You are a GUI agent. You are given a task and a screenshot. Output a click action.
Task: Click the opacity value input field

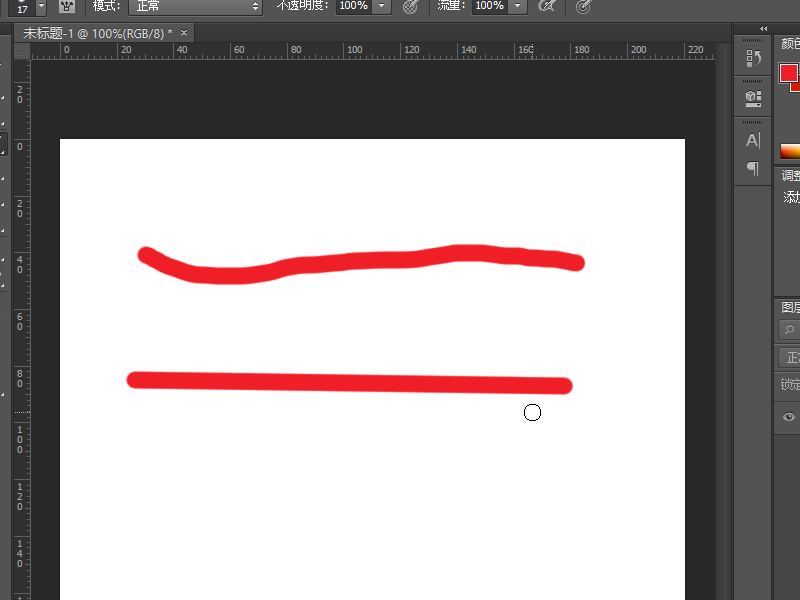tap(352, 7)
